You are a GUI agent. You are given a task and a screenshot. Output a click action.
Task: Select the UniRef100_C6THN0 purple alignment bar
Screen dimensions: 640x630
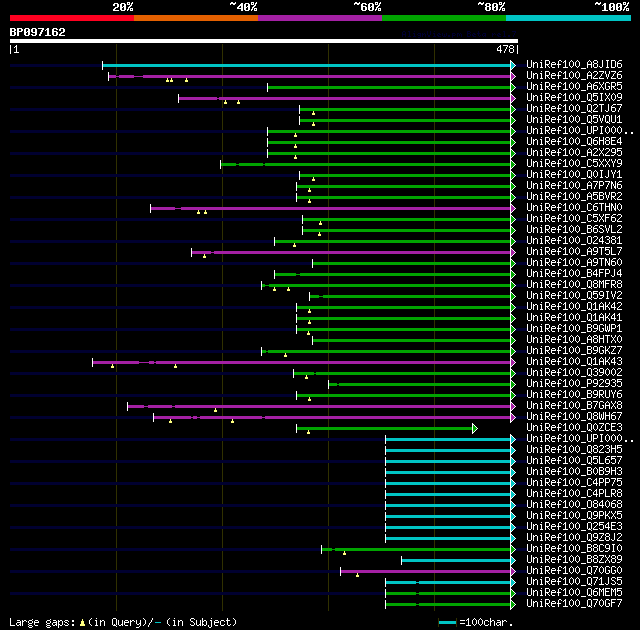pyautogui.click(x=330, y=209)
